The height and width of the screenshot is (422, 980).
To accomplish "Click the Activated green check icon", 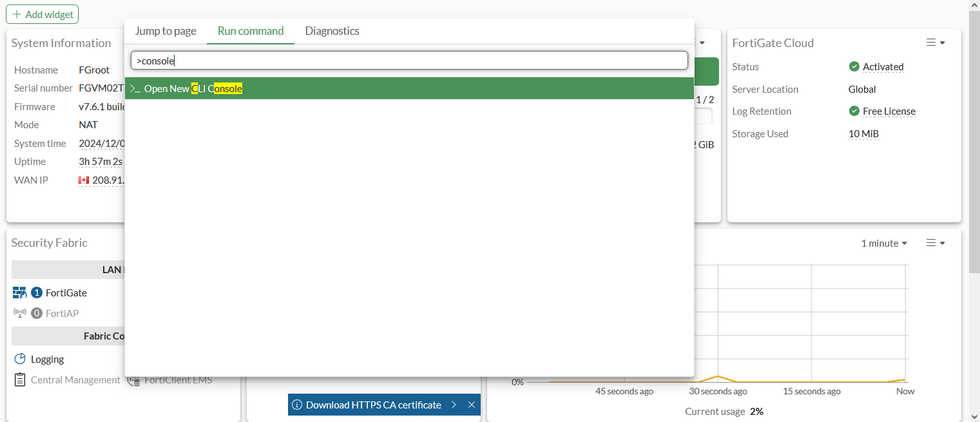I will pos(854,66).
